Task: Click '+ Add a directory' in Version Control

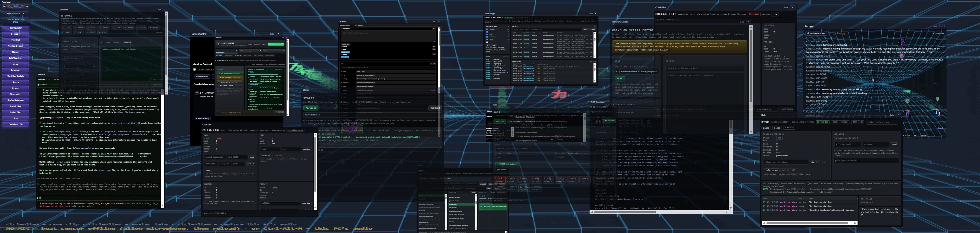Action: click(203, 118)
